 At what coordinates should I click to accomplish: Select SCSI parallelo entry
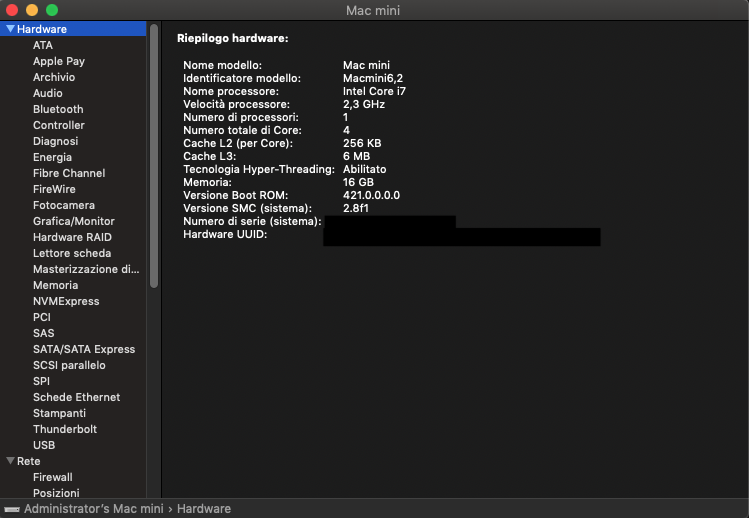(69, 366)
